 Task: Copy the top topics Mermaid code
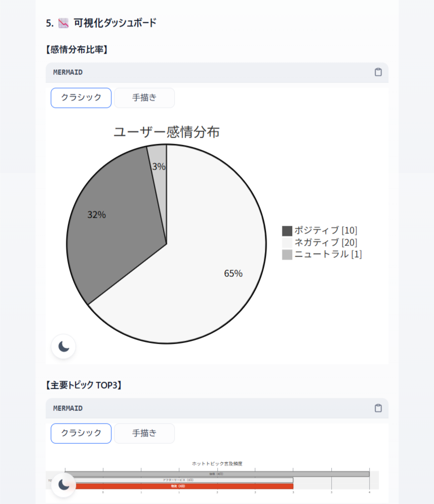point(378,408)
